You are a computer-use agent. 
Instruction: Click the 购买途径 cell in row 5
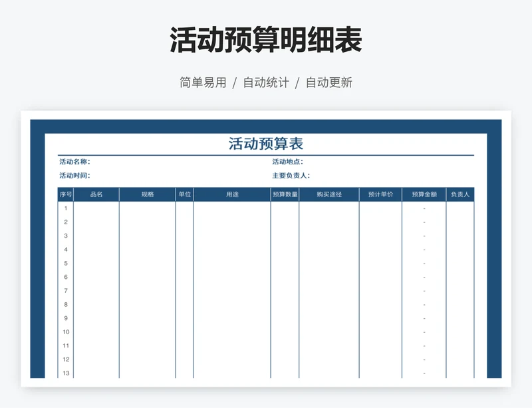329,264
